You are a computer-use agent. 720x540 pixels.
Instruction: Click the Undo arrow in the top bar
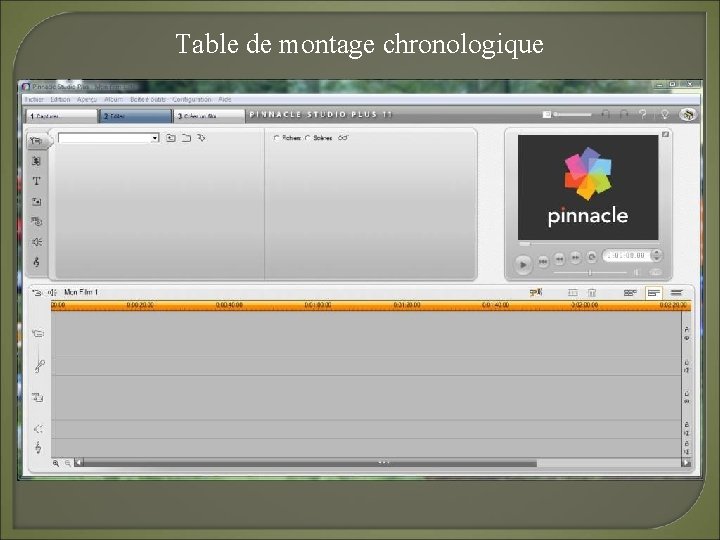coord(606,114)
